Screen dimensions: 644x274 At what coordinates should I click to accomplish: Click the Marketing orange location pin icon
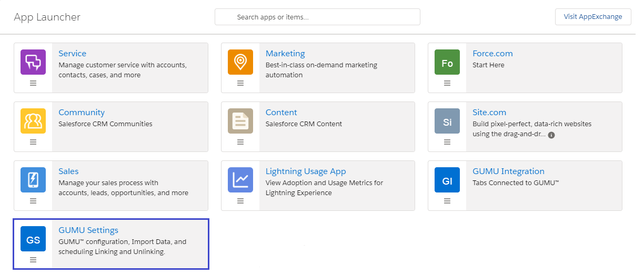pyautogui.click(x=240, y=62)
